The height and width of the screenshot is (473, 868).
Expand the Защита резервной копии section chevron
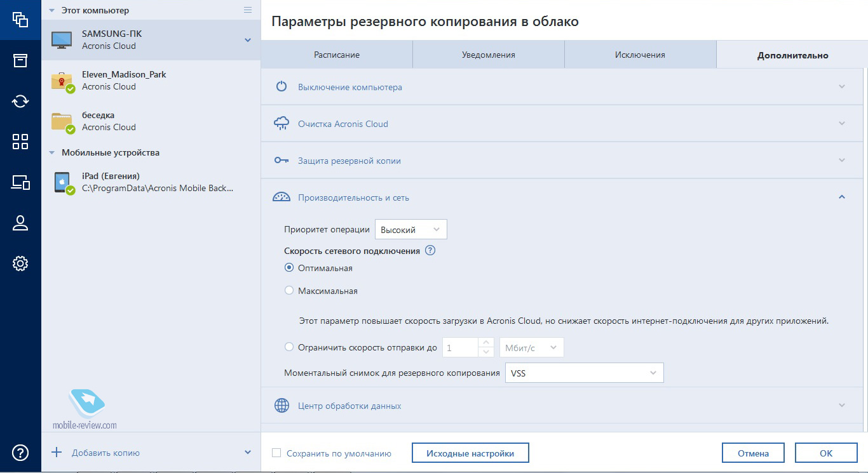pos(842,161)
